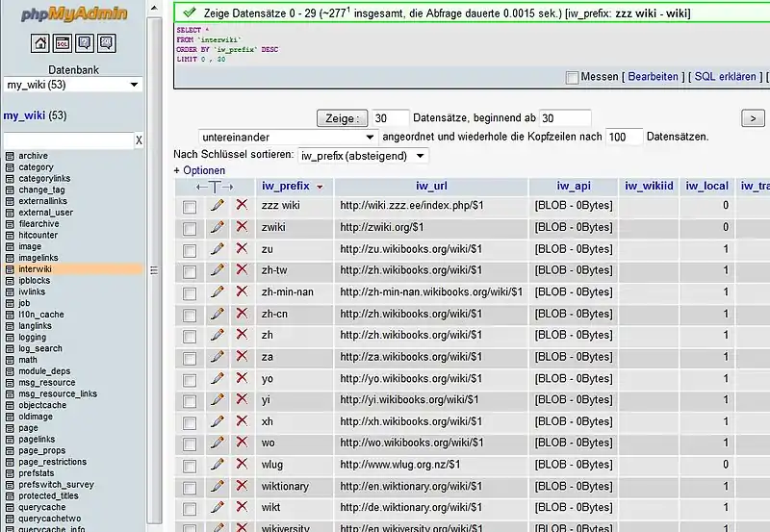Expand the + Optionen section
The image size is (770, 532).
[x=199, y=170]
